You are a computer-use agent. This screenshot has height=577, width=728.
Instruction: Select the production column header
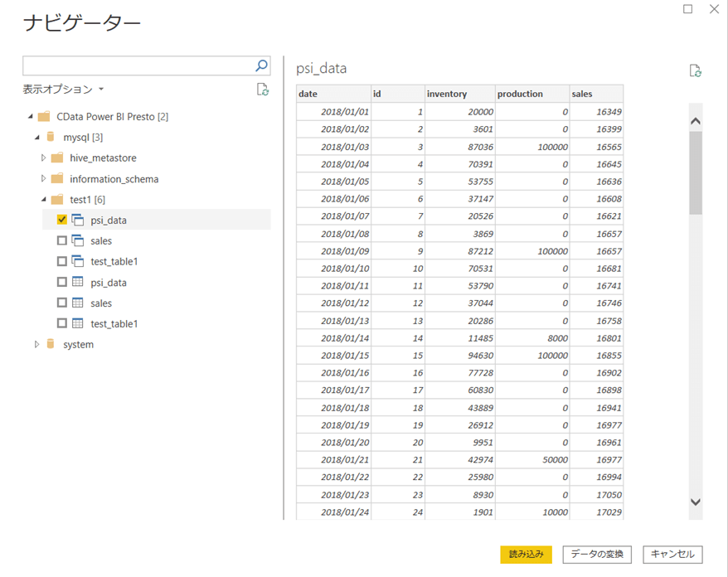[x=531, y=94]
